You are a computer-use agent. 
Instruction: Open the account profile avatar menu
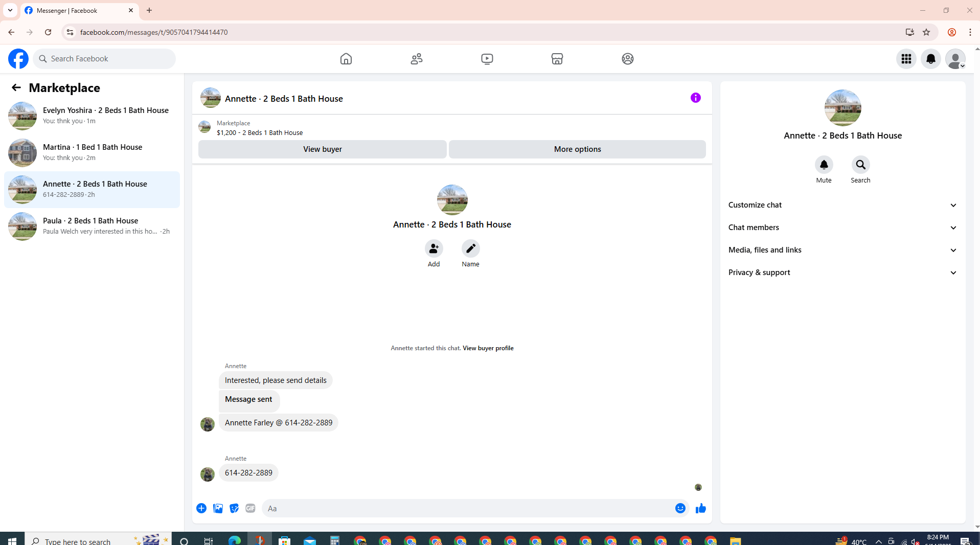955,59
